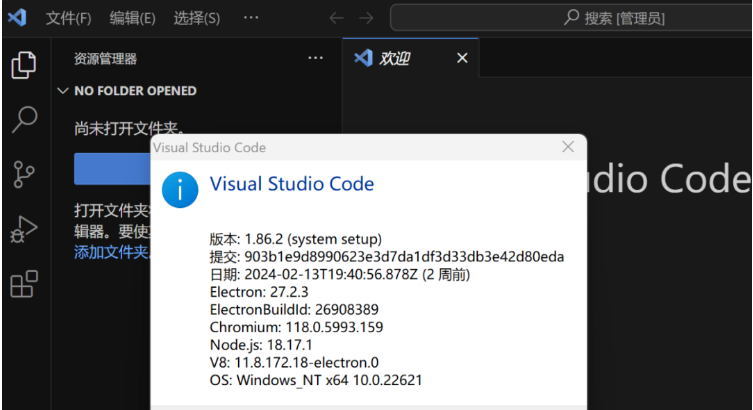753x410 pixels.
Task: Open the 选择(S) menu
Action: [x=196, y=18]
